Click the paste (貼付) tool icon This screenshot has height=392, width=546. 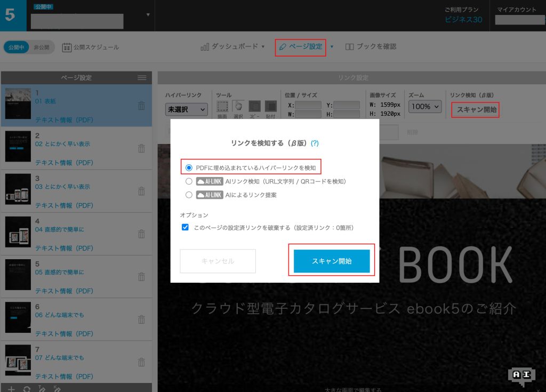271,107
